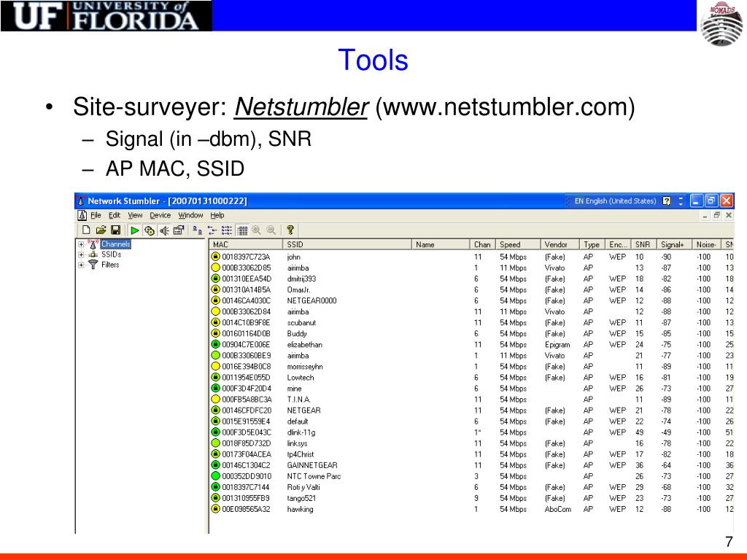Click the zoom out magnifier icon
The image size is (747, 560).
coord(271,230)
